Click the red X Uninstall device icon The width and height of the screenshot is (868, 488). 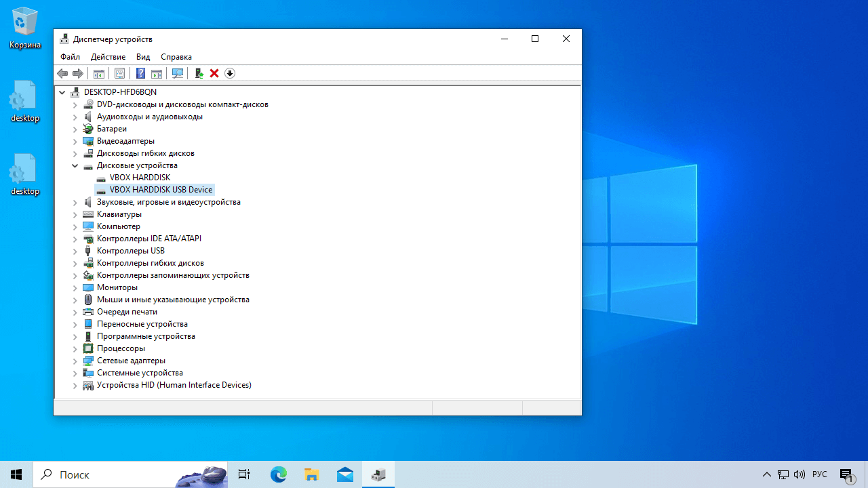(x=214, y=73)
